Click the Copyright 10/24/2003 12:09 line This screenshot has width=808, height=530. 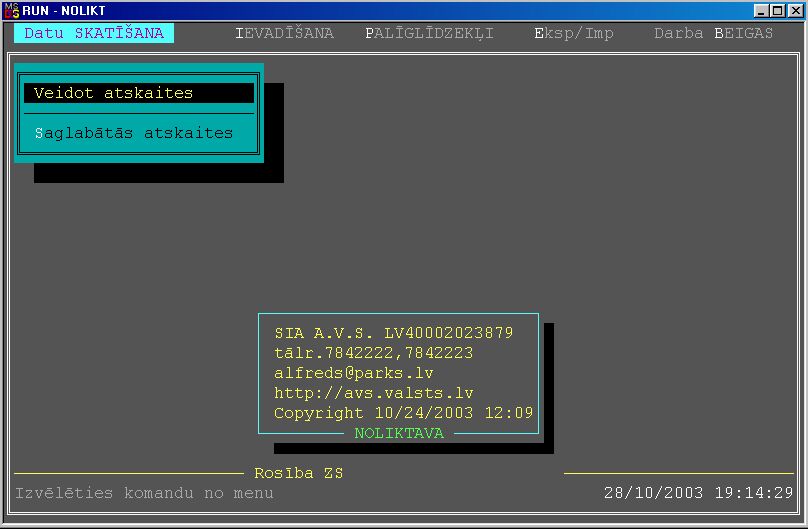pyautogui.click(x=403, y=413)
